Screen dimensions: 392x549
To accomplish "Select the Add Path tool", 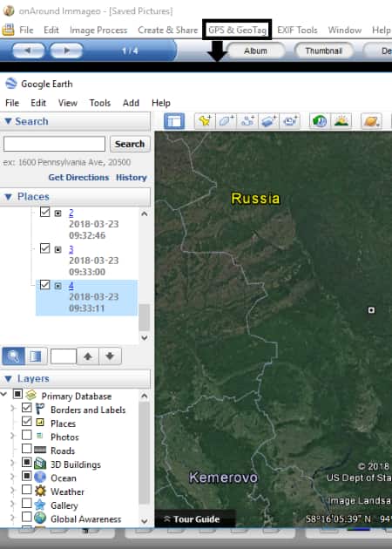I will (x=247, y=121).
